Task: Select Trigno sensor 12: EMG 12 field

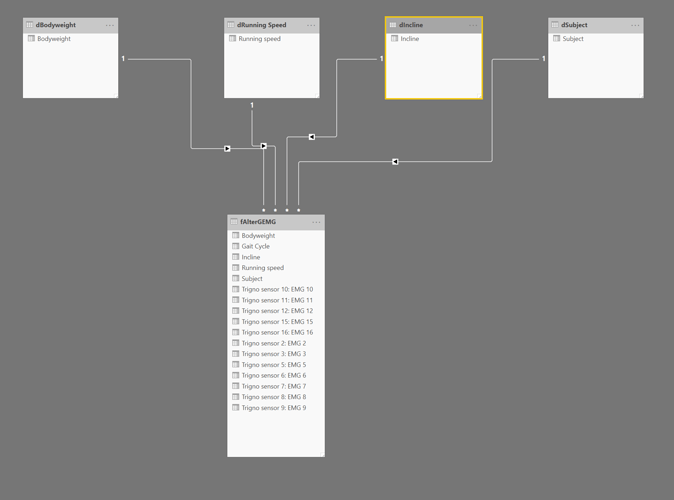Action: (x=276, y=311)
